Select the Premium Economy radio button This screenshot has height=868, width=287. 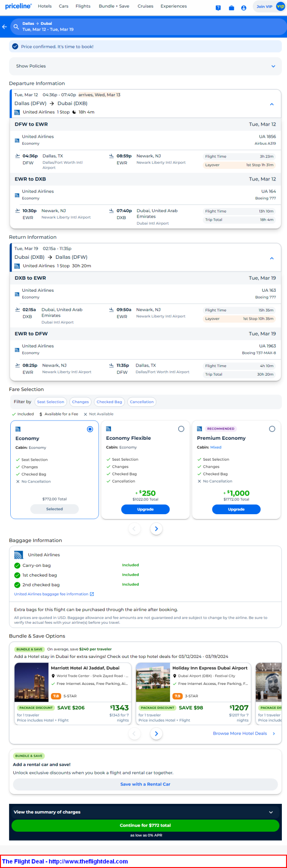[272, 429]
